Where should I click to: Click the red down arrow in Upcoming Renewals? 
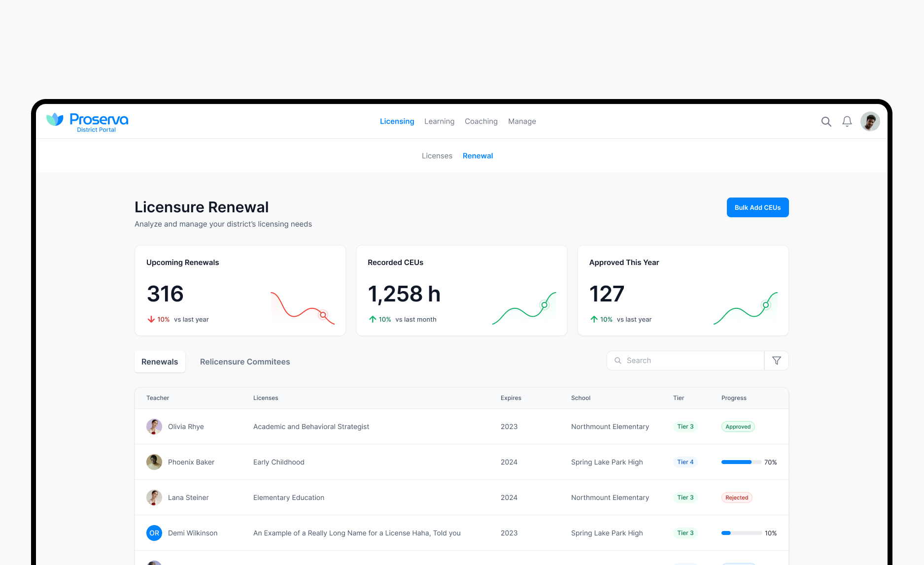click(x=151, y=320)
